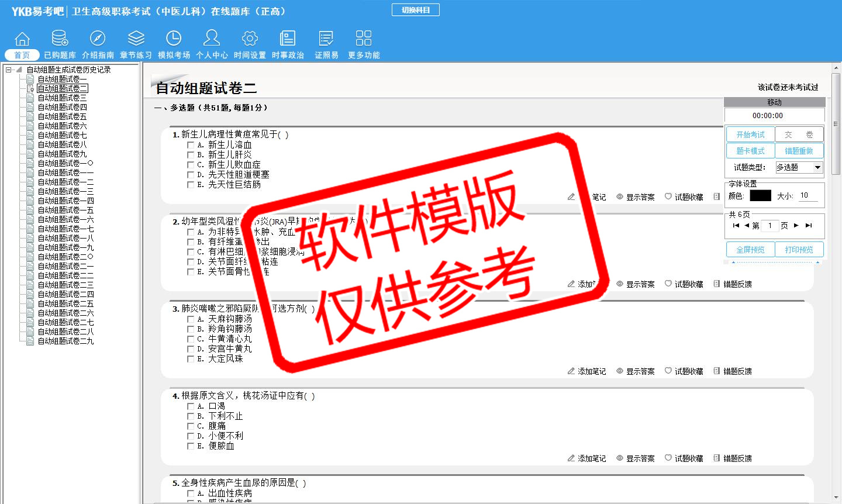The width and height of the screenshot is (842, 504).
Task: Open the 介绍指南 compass icon
Action: [x=98, y=39]
